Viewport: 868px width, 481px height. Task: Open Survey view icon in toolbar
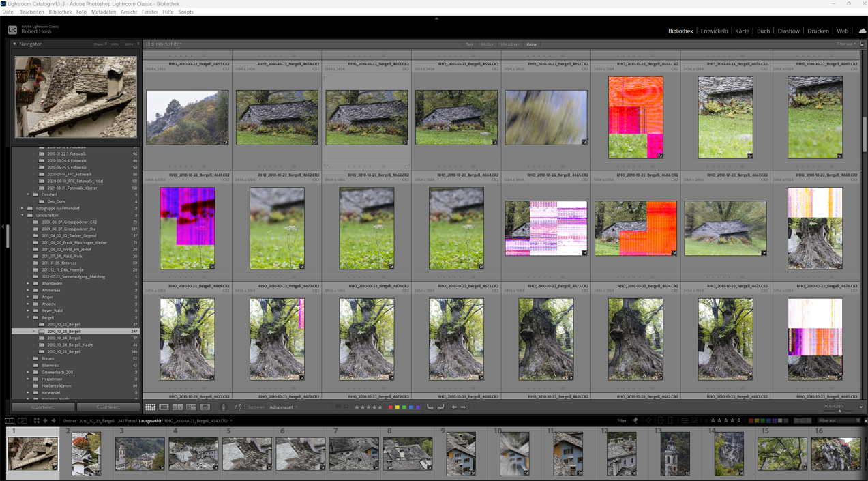pos(191,407)
